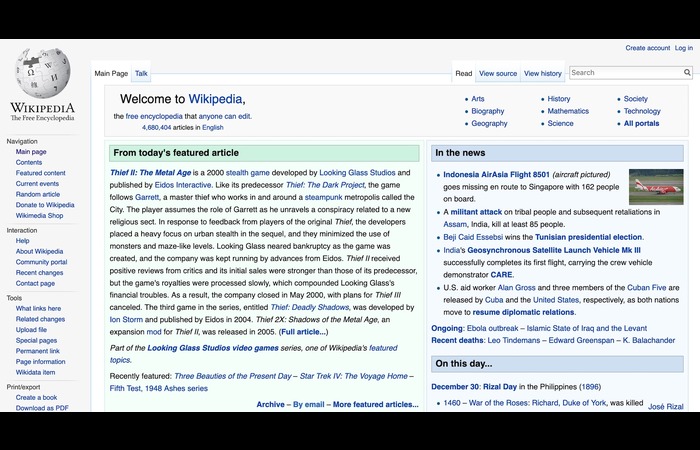
Task: Click Create a book link
Action: (x=36, y=398)
